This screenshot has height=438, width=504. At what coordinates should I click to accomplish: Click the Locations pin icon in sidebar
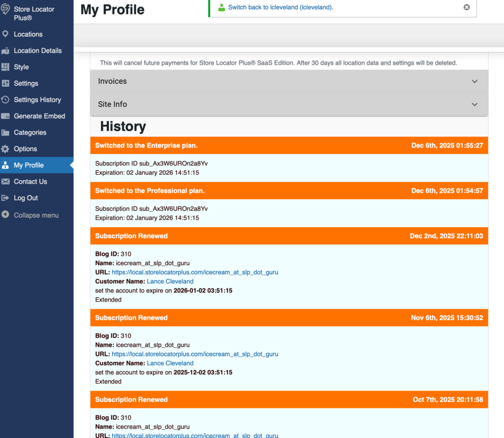click(5, 34)
